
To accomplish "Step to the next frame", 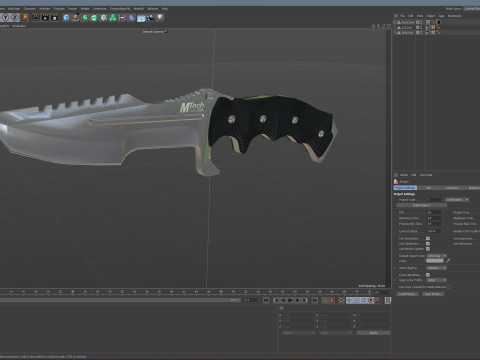I will 297,300.
